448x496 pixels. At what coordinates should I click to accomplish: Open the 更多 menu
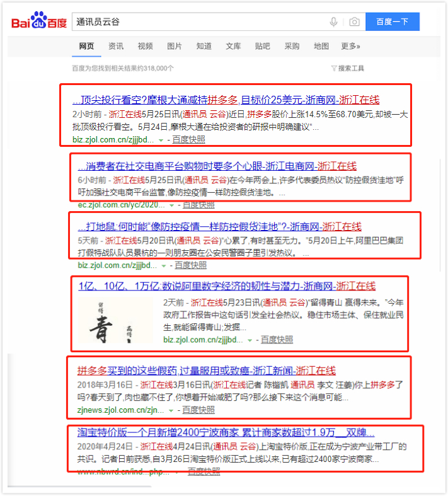point(350,46)
